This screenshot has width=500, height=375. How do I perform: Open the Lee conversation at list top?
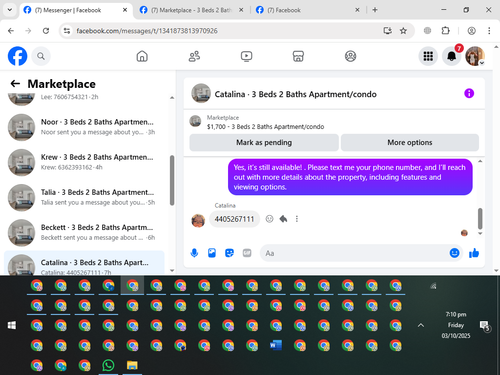point(84,99)
